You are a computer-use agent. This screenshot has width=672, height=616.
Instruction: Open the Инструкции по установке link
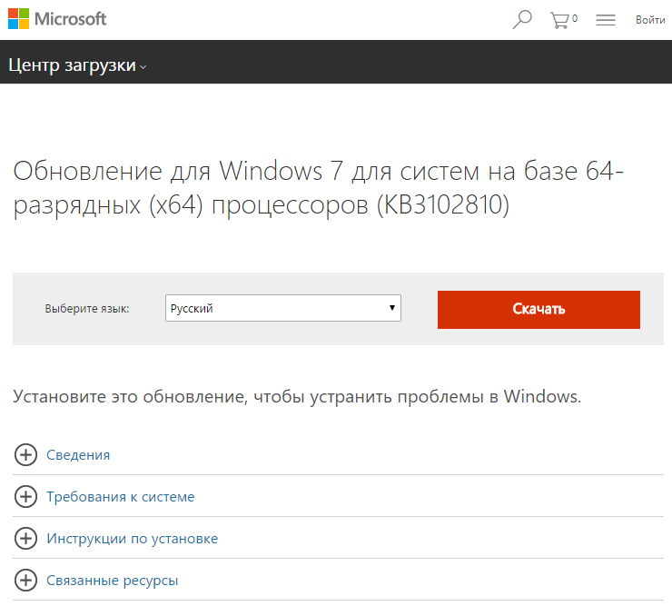[x=133, y=539]
